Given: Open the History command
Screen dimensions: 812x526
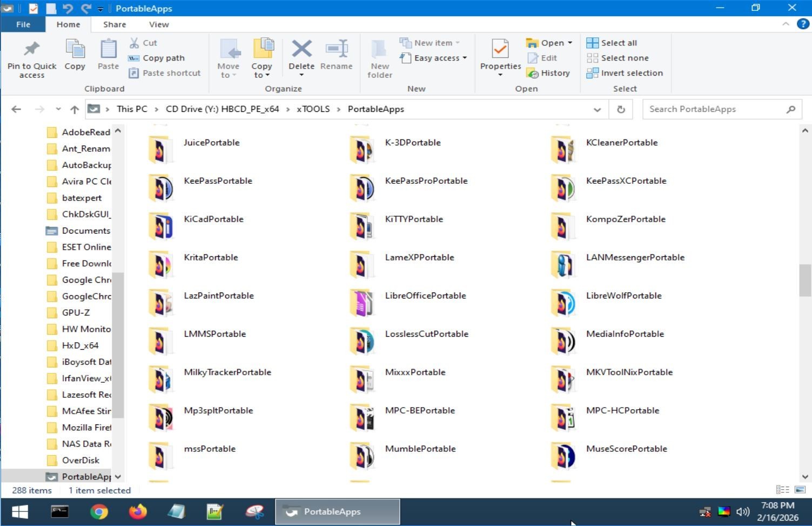Looking at the screenshot, I should click(548, 73).
